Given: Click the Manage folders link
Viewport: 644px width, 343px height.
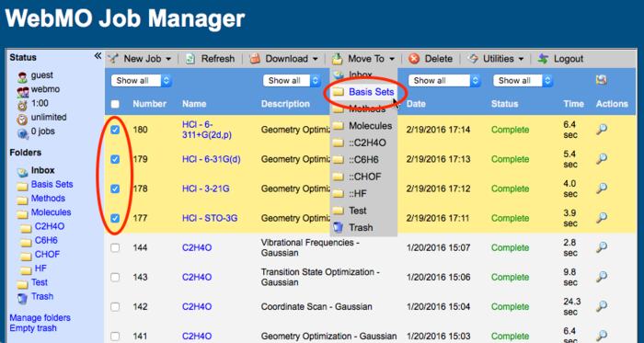Looking at the screenshot, I should [40, 317].
